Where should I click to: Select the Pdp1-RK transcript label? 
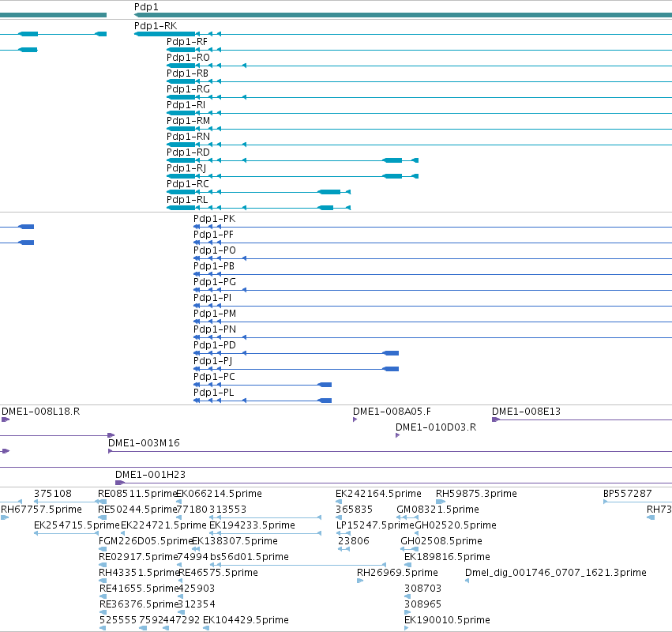(x=156, y=26)
